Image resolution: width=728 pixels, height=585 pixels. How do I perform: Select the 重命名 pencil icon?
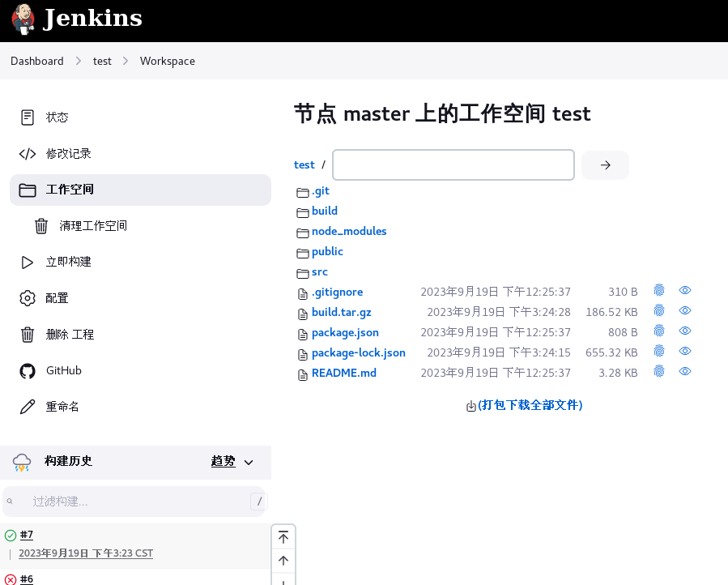click(27, 406)
